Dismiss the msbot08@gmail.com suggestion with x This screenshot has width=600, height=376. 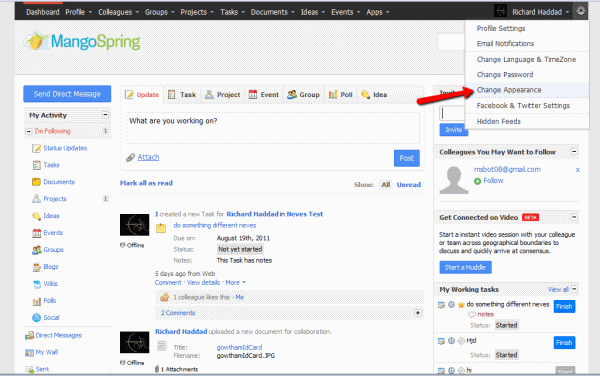click(577, 170)
